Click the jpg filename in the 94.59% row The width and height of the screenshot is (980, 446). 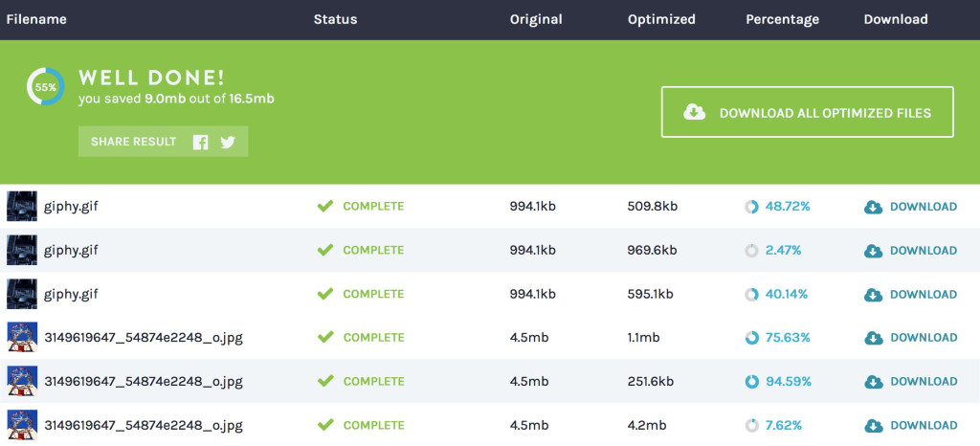(144, 382)
